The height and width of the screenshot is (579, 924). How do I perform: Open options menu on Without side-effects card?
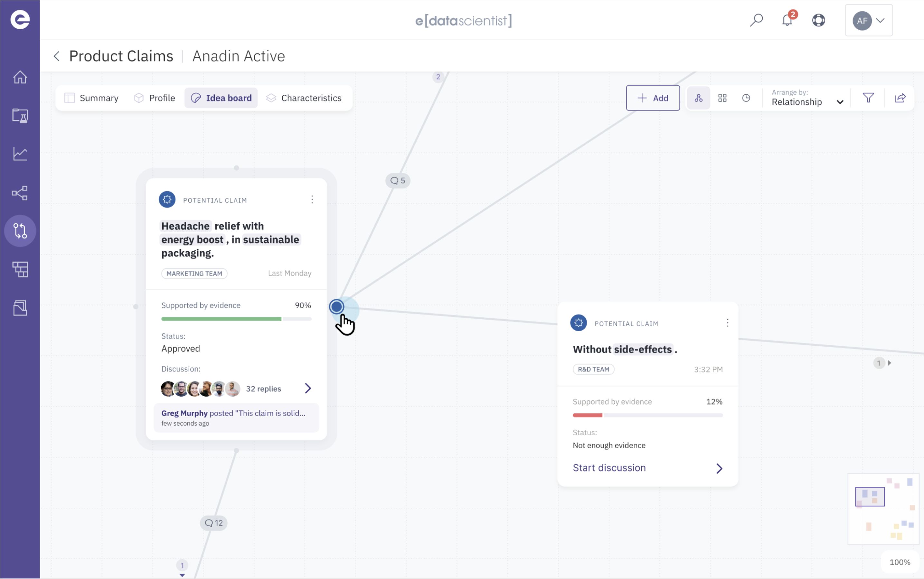pos(727,323)
